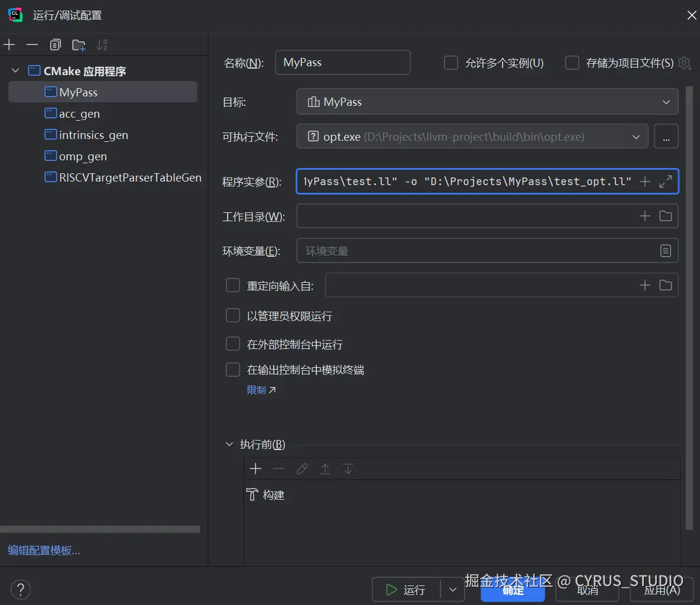Open the 环境变量 editor icon
The image size is (700, 605).
666,251
